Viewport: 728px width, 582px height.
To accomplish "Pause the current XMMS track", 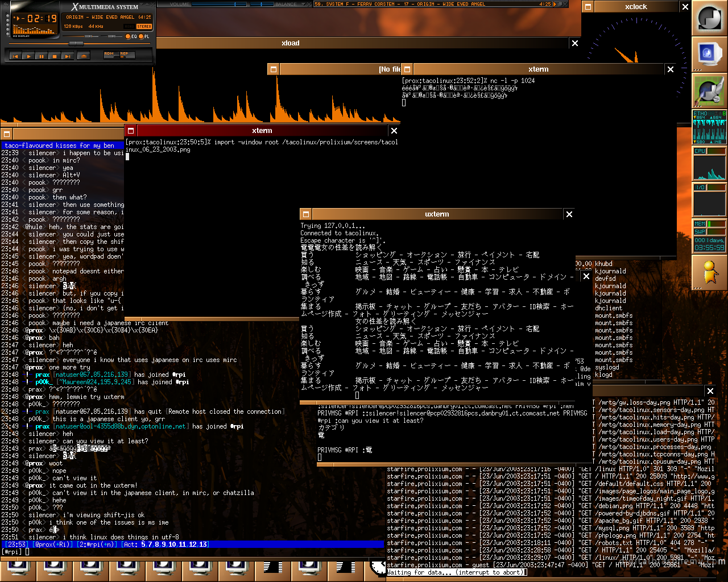I will [x=42, y=56].
